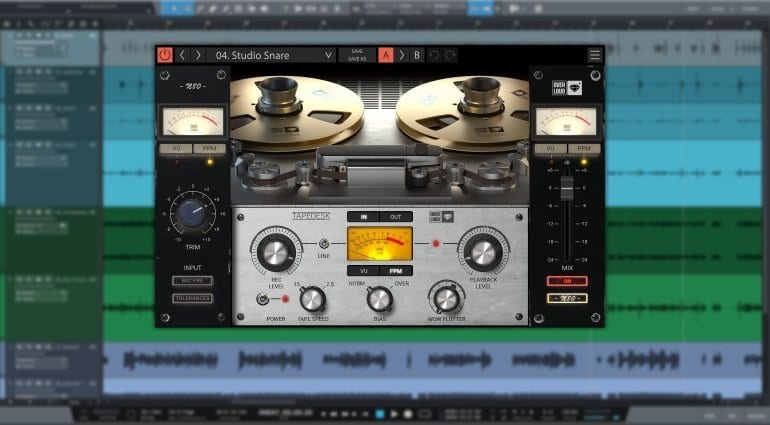The width and height of the screenshot is (770, 425).
Task: Click the TAPEDESK title label
Action: click(311, 216)
